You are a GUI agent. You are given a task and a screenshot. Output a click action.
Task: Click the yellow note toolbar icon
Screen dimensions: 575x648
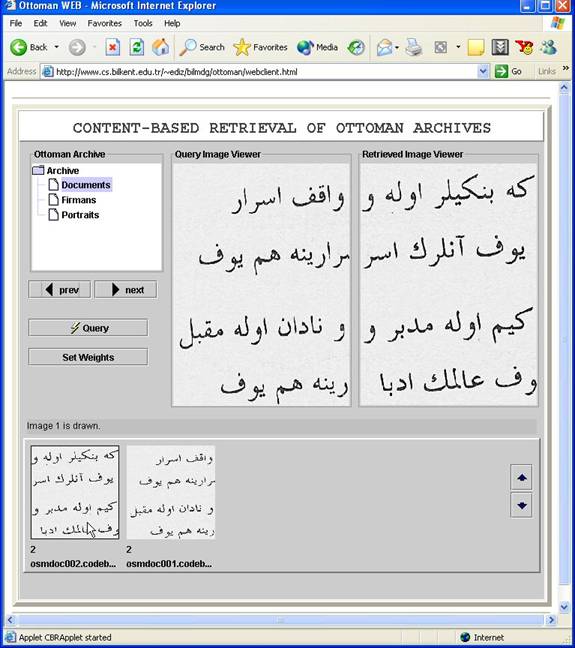tap(476, 48)
